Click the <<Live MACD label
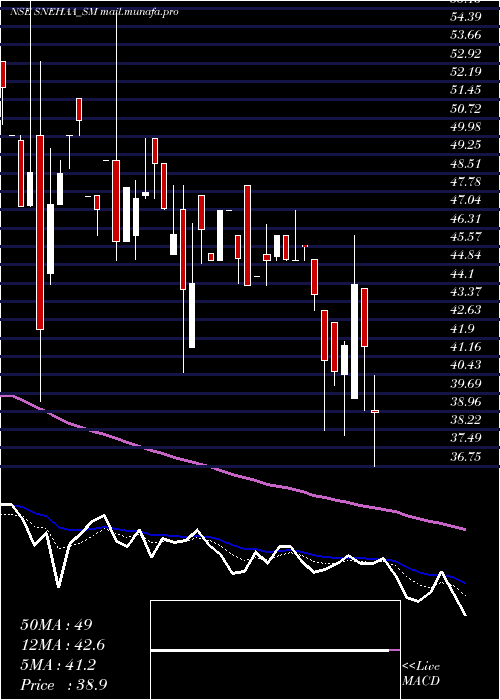Screen dimensions: 500x700 click(421, 674)
